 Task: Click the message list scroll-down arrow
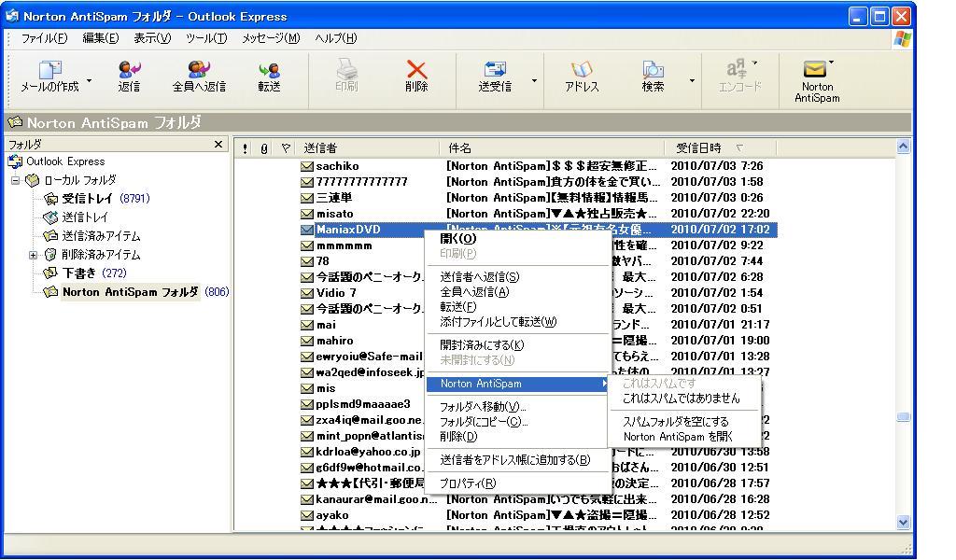click(x=904, y=523)
